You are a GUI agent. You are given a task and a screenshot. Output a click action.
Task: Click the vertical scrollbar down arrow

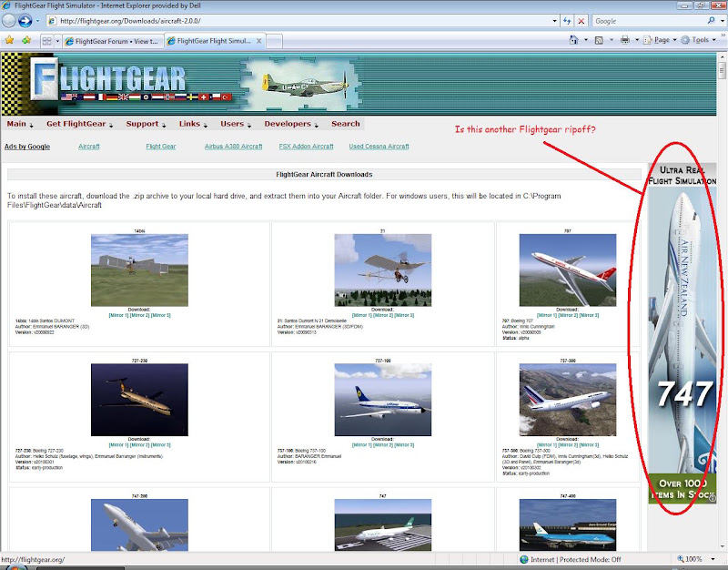(722, 546)
